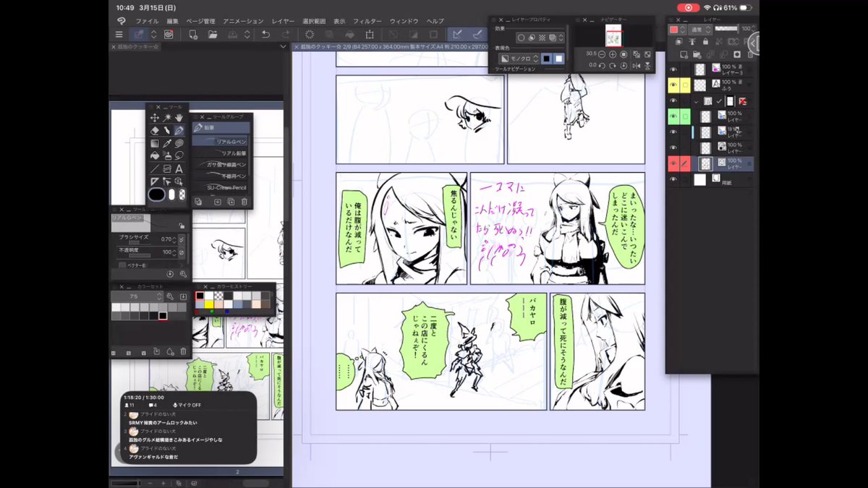Click the page thumbnail in the Navigator
Image resolution: width=868 pixels, height=488 pixels.
coord(614,35)
